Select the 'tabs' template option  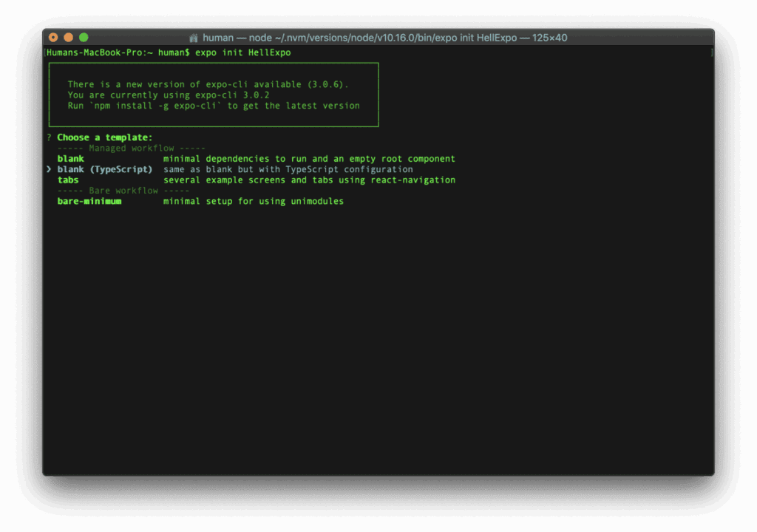(68, 180)
